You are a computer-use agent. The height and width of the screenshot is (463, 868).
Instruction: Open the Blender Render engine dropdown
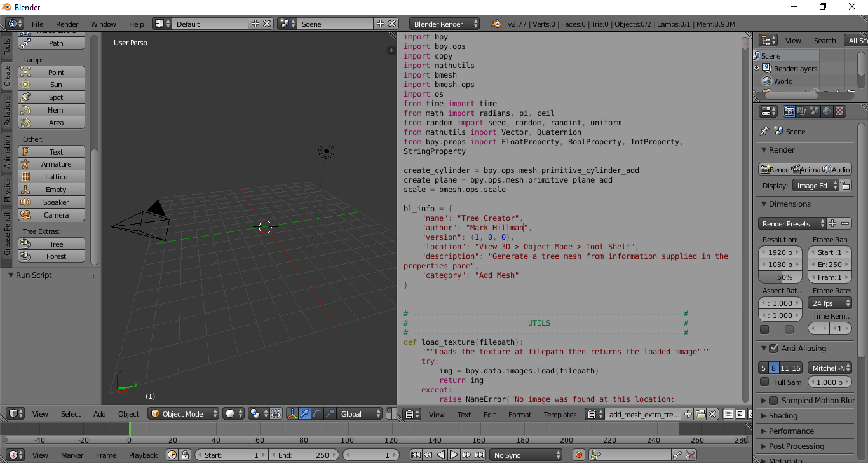click(445, 24)
